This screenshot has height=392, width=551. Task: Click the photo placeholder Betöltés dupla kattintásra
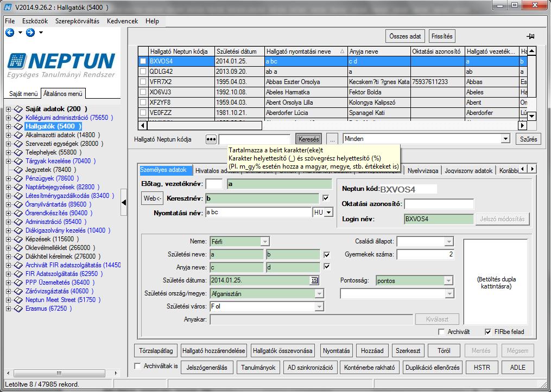click(496, 282)
